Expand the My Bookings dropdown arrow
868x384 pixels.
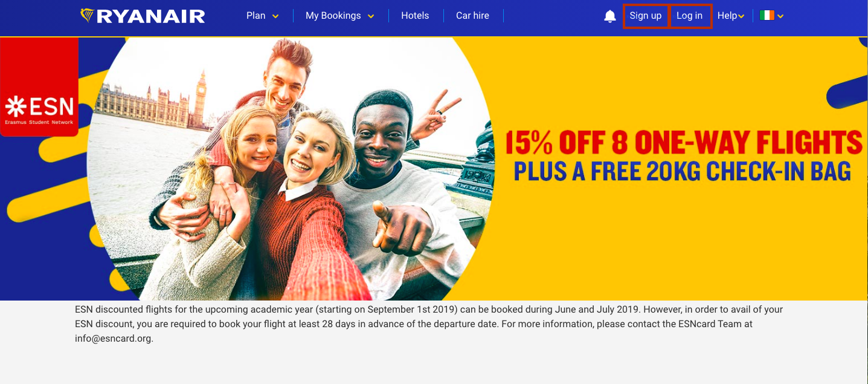tap(371, 16)
